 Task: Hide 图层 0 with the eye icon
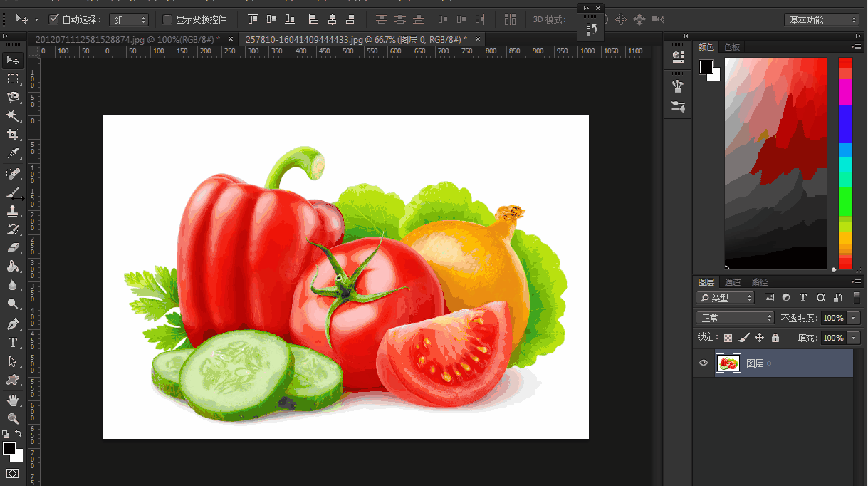click(x=704, y=363)
